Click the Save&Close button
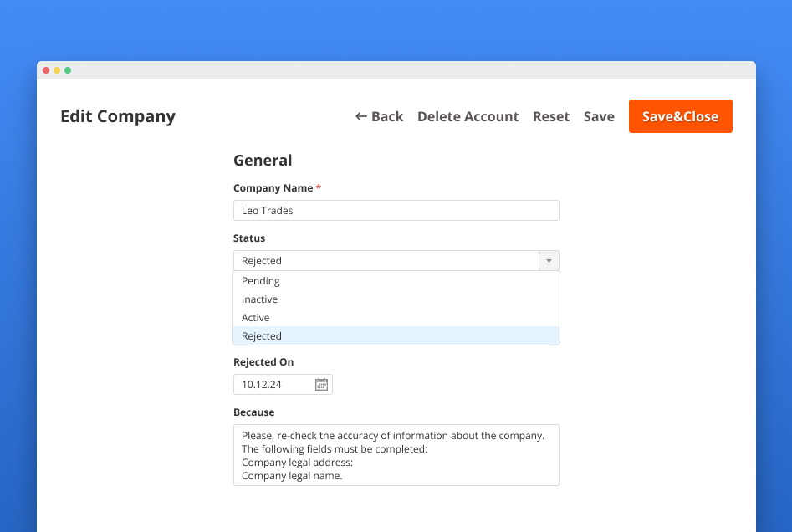 click(680, 116)
